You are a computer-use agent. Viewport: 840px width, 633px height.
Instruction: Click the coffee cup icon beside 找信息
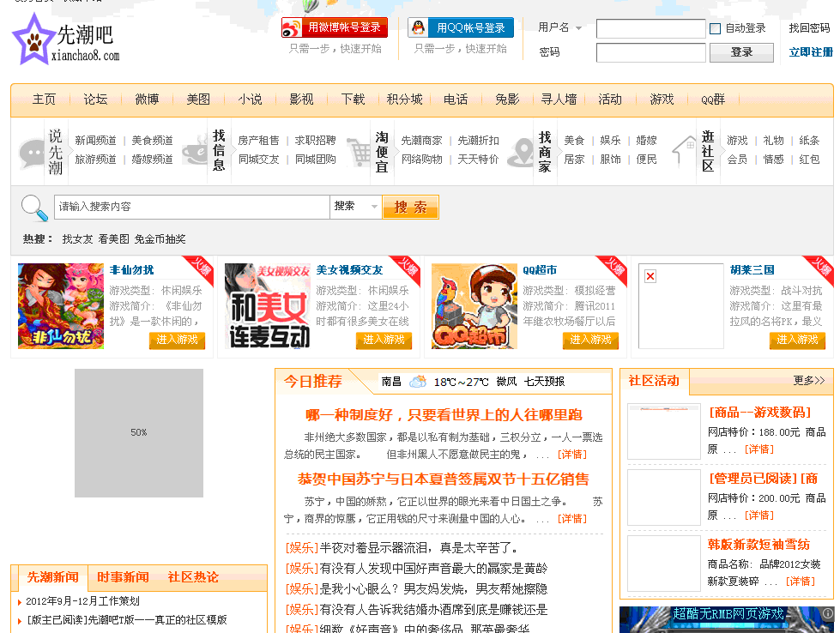[x=194, y=151]
